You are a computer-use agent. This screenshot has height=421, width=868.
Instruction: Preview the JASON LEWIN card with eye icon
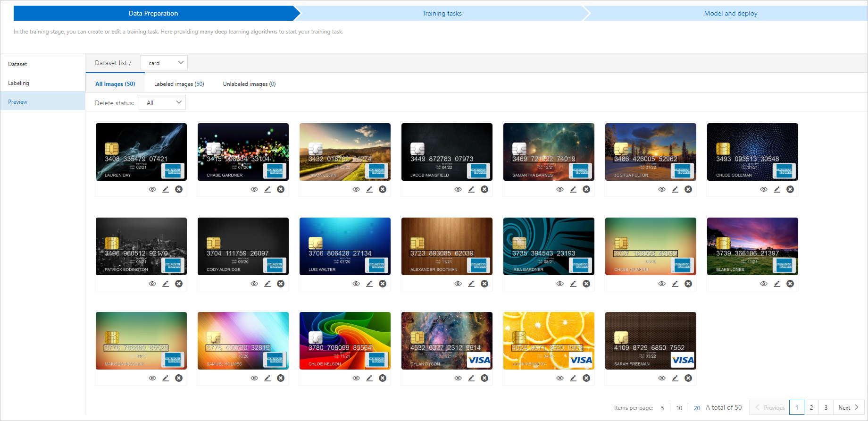point(356,189)
